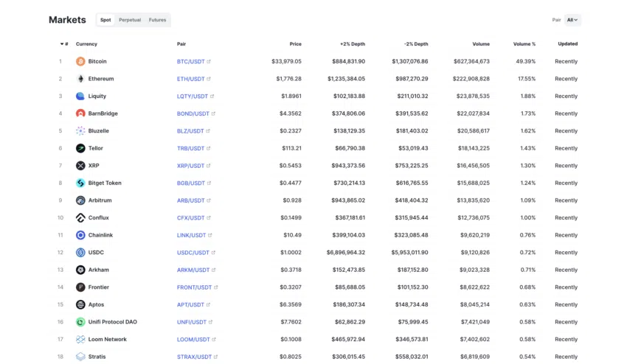
Task: Open the ETH/USDT pair link
Action: pyautogui.click(x=191, y=79)
